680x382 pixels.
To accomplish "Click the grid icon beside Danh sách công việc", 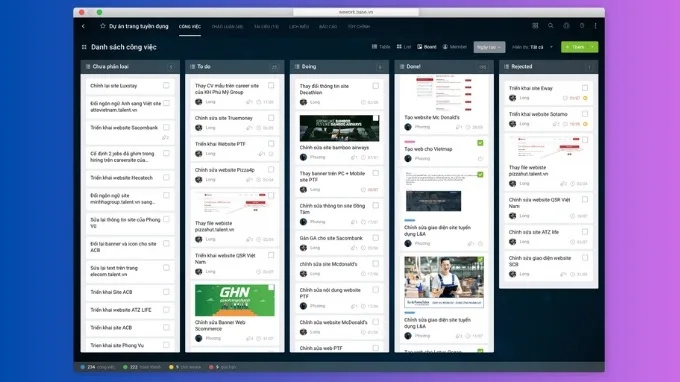I will click(84, 47).
